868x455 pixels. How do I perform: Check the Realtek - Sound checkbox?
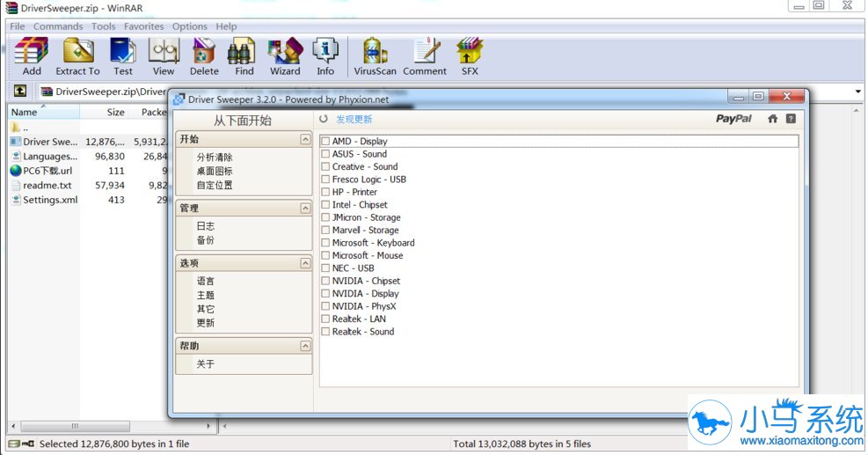[325, 332]
